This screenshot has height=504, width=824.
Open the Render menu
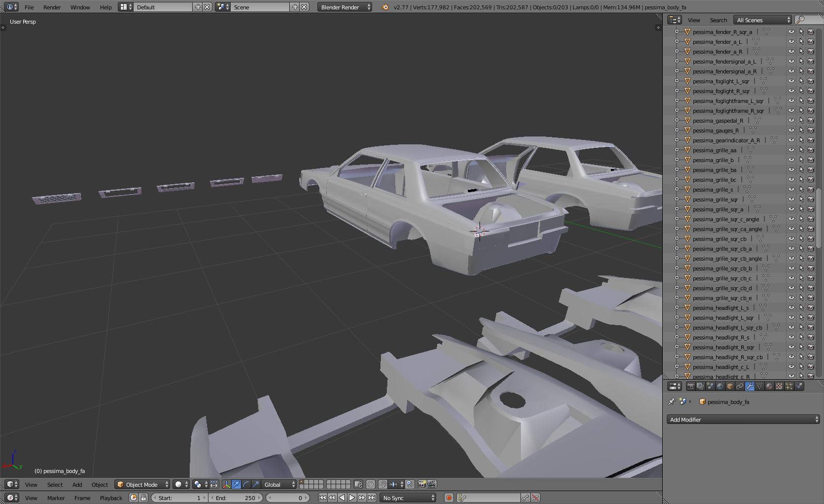tap(52, 7)
